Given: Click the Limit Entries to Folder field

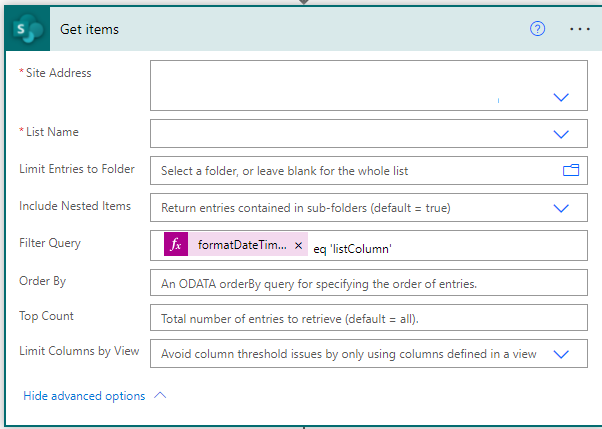Looking at the screenshot, I should coord(369,171).
